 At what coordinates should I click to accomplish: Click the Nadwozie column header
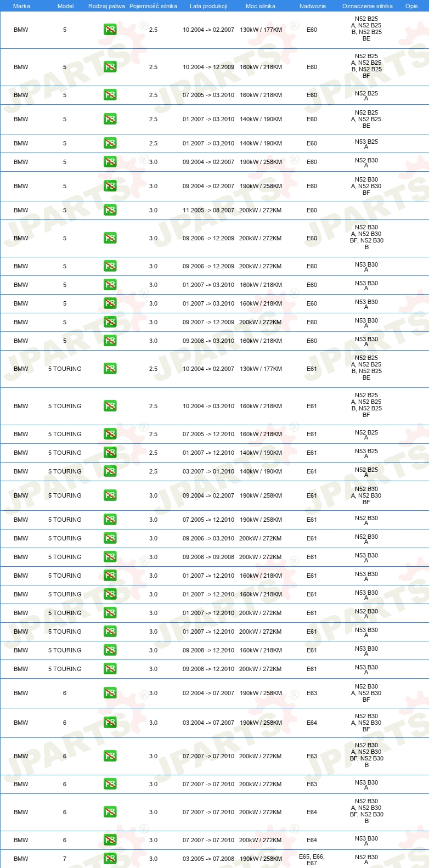[313, 6]
